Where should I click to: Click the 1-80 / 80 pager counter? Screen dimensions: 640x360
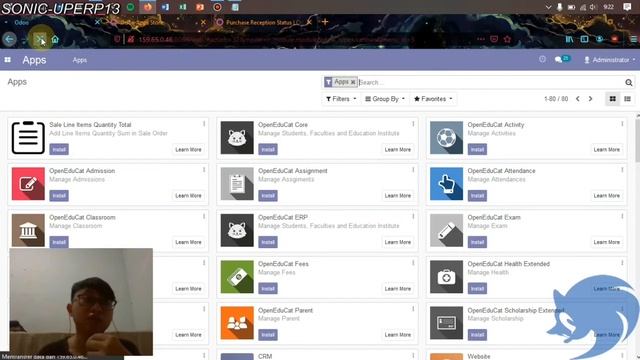556,99
